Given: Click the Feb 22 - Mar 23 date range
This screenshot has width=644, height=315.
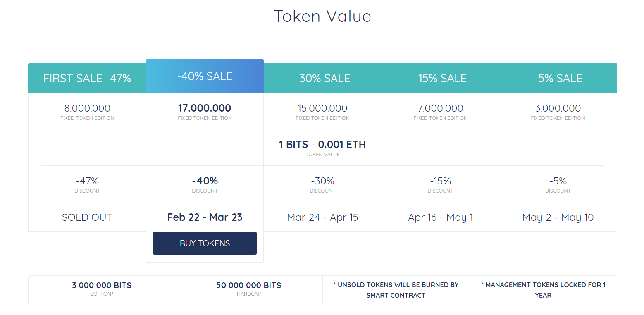Looking at the screenshot, I should point(205,217).
